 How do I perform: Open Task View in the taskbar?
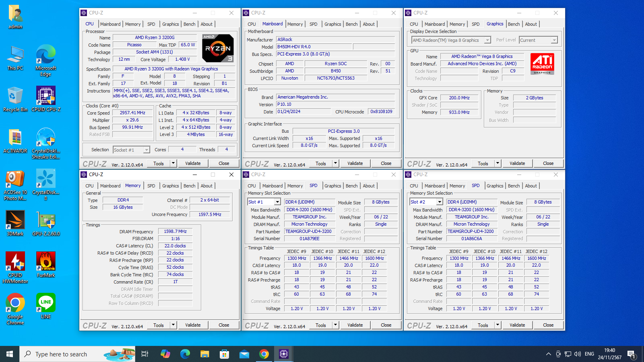(x=145, y=354)
